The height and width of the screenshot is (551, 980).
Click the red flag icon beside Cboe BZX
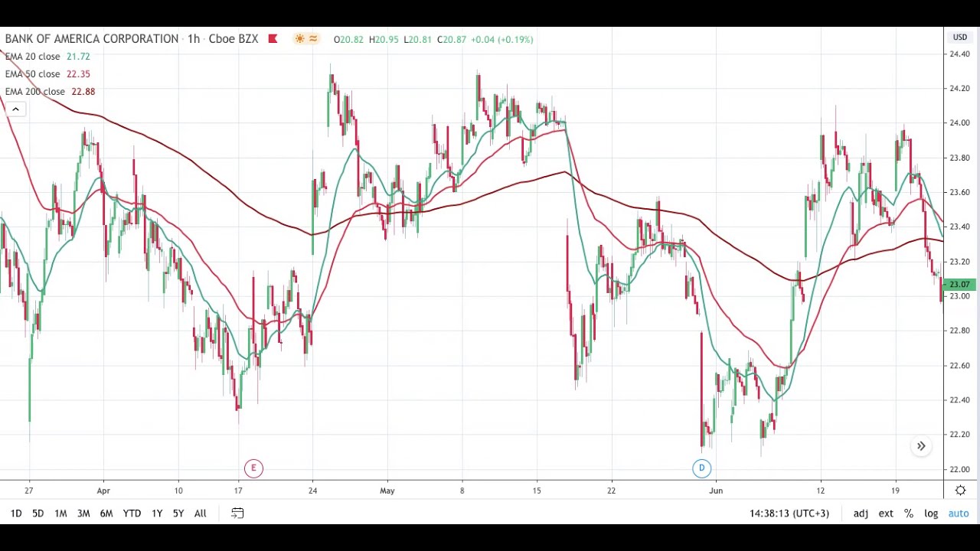273,39
